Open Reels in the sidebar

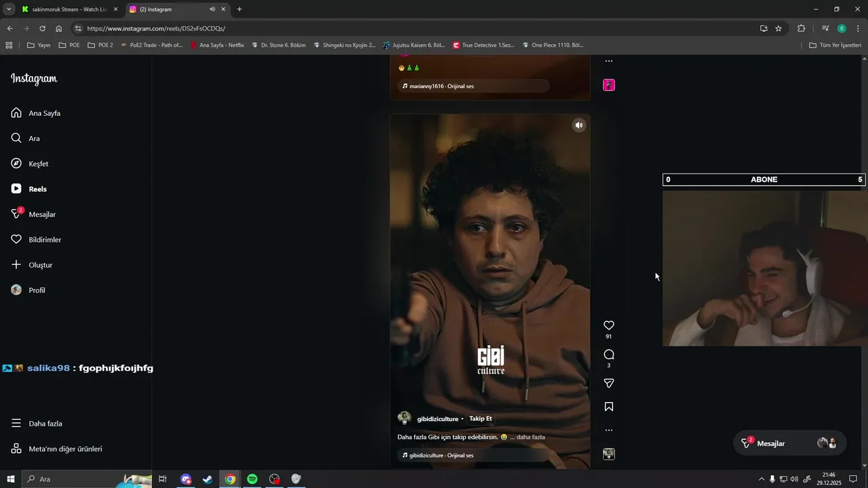(29, 189)
